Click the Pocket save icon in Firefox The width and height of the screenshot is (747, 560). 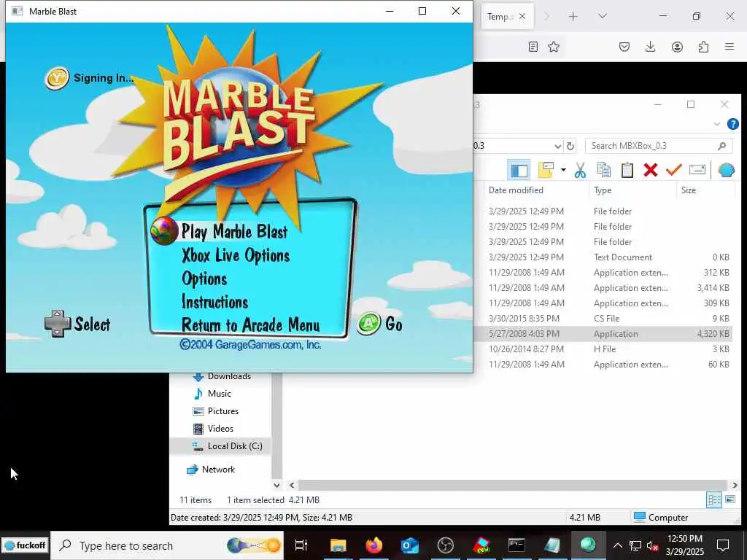pos(624,47)
